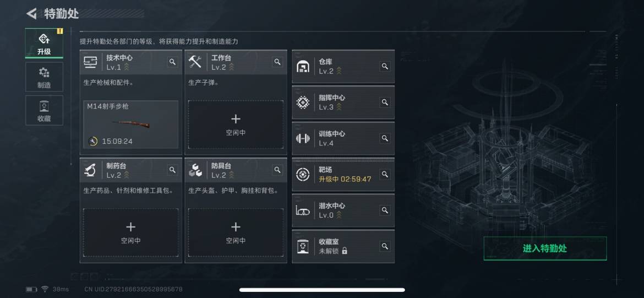View details of 仓库 with magnifier
This screenshot has height=298, width=644.
point(385,66)
